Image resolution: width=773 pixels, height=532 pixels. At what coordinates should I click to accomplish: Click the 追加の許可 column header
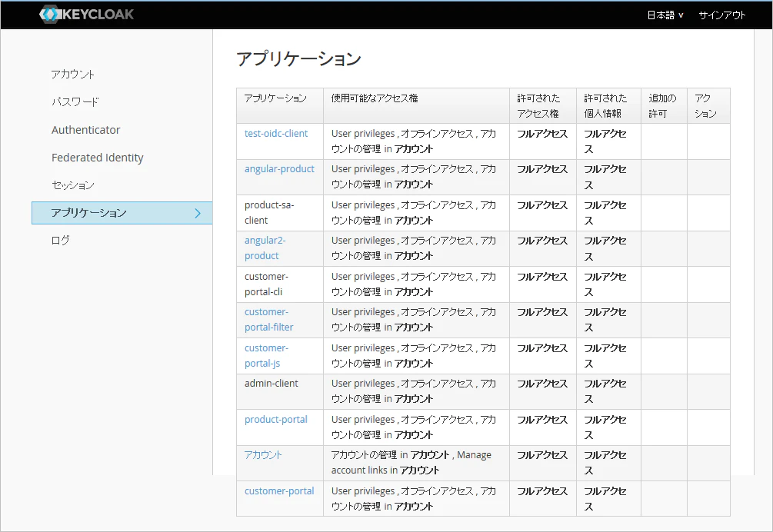(662, 106)
